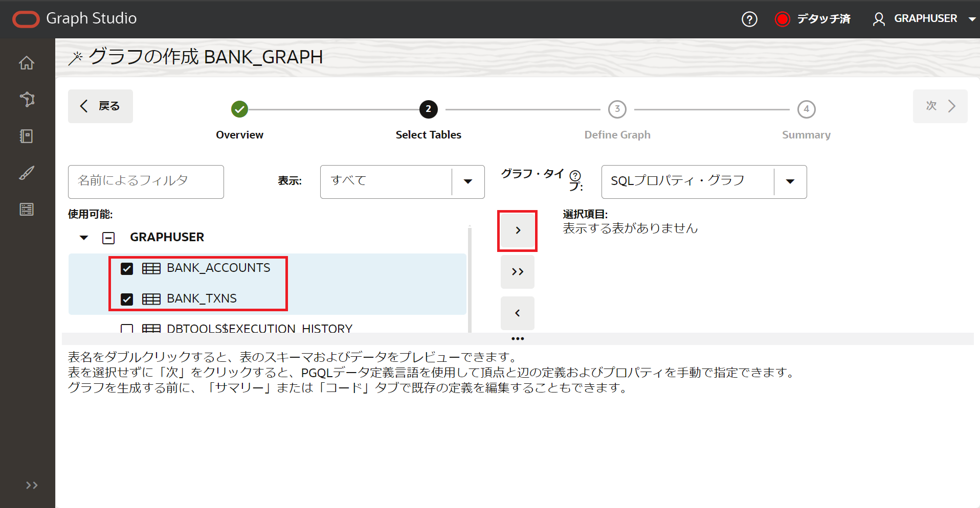The image size is (980, 508).
Task: Open the Graphs icon in sidebar
Action: pos(27,99)
